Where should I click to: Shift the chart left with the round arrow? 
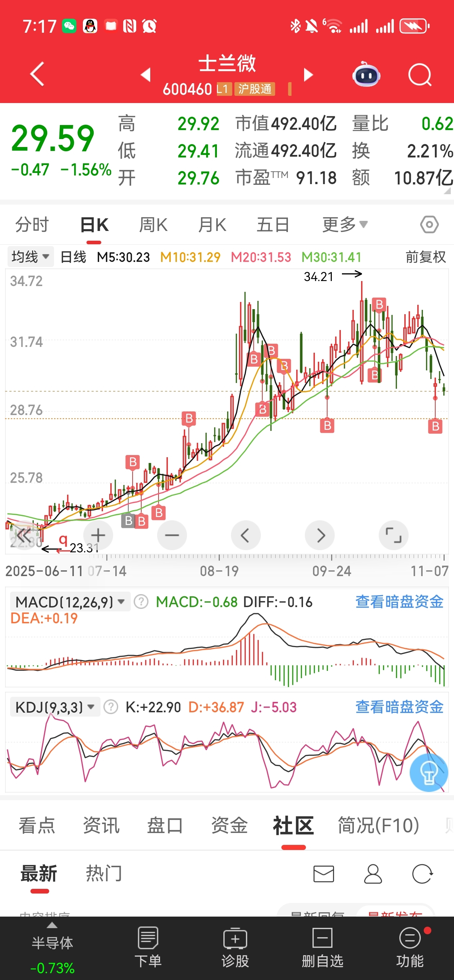click(x=246, y=535)
